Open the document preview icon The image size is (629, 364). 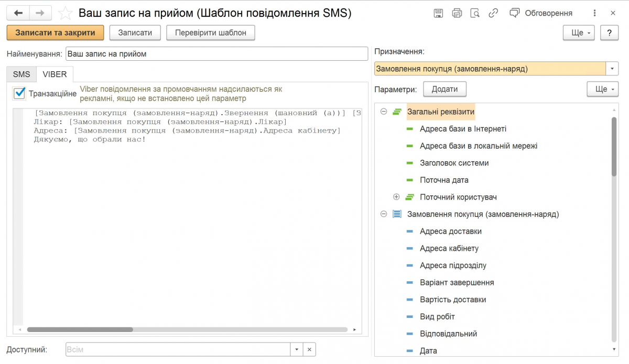tap(475, 13)
